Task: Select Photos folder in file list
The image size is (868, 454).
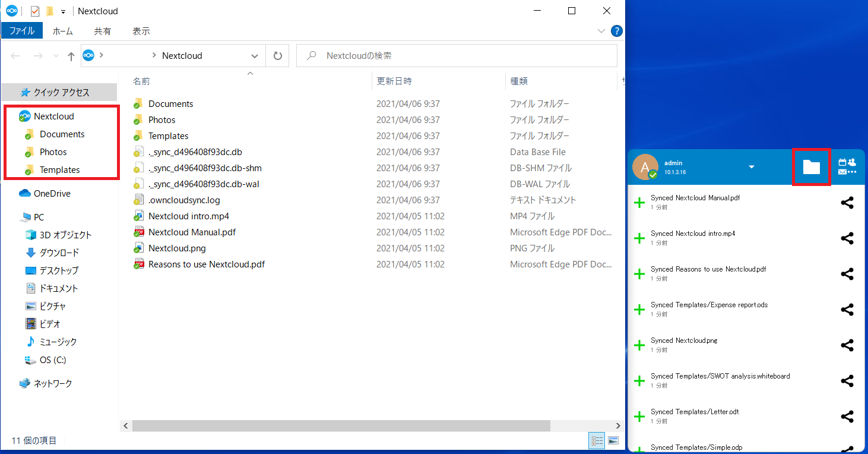Action: (x=161, y=120)
